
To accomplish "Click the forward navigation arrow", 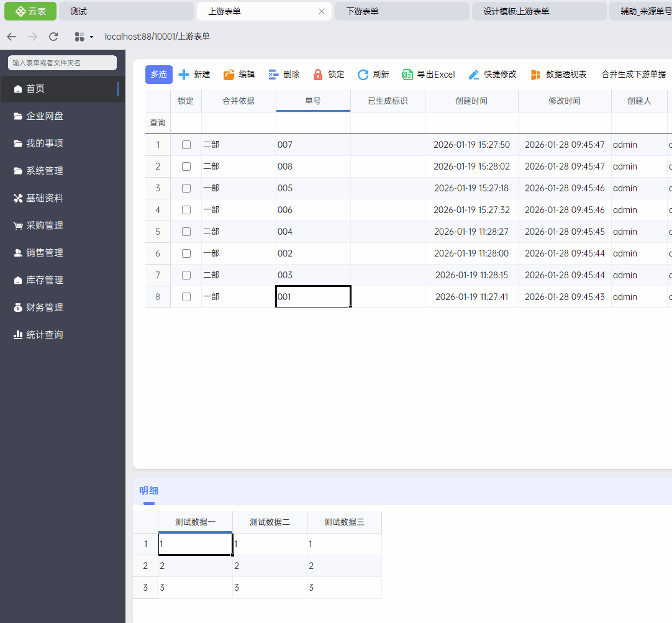I will pos(32,37).
